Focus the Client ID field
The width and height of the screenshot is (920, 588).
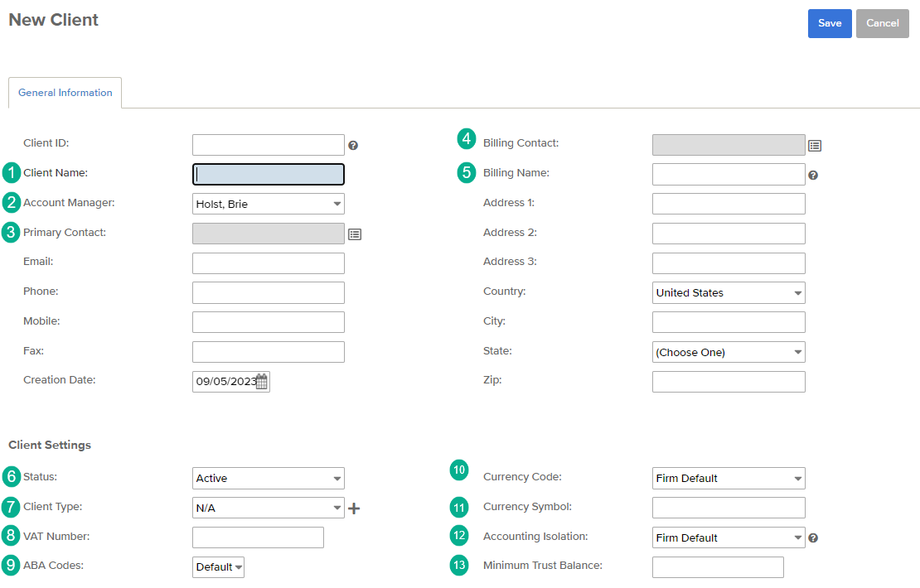click(x=269, y=145)
